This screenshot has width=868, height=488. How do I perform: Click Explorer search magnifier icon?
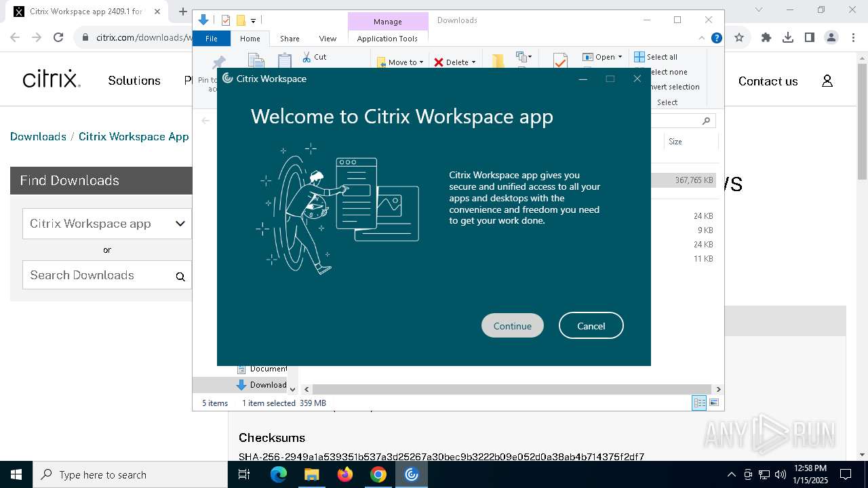(x=706, y=121)
